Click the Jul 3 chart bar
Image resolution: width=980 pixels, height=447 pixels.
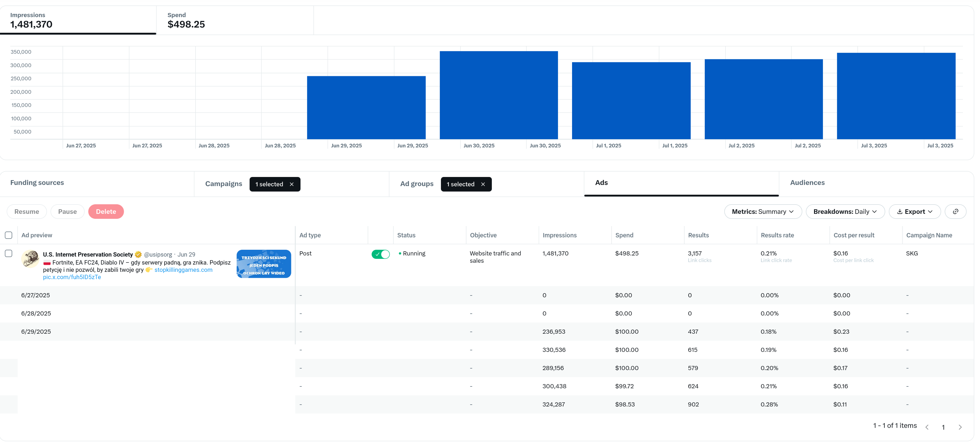pyautogui.click(x=896, y=96)
